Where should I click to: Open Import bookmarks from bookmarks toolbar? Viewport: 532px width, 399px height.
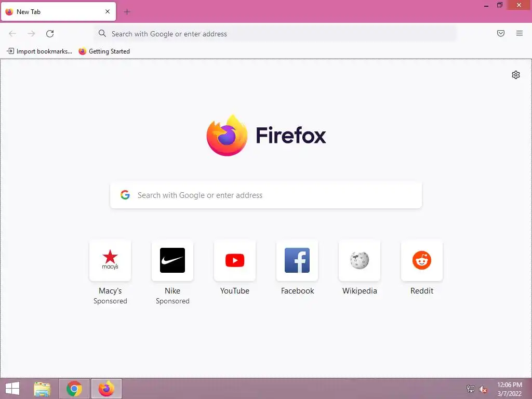coord(39,51)
